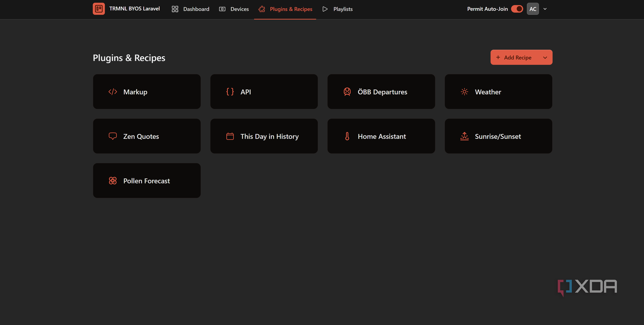Screen dimensions: 644x325
Task: Toggle the Permit Auto-Join switch
Action: [517, 9]
